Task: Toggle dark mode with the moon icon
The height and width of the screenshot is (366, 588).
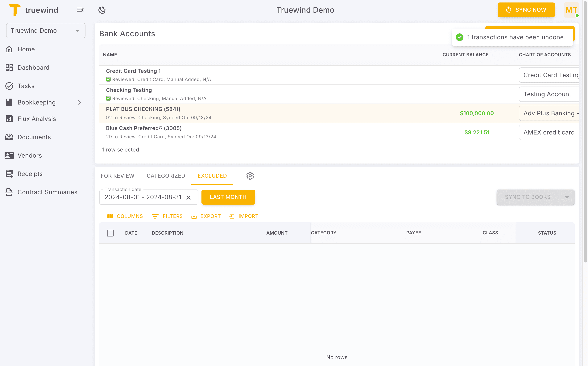Action: pos(102,10)
